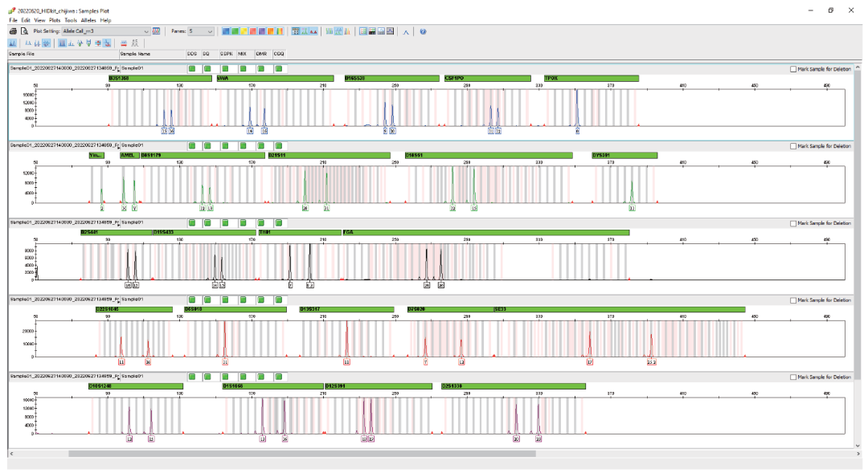Image resolution: width=868 pixels, height=473 pixels.
Task: Check Mark Sample for Deletion on the red-dye plot
Action: (x=793, y=300)
